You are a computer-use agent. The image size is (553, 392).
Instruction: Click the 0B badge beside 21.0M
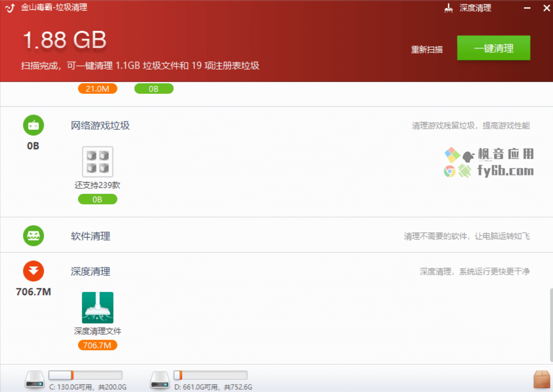[x=154, y=89]
